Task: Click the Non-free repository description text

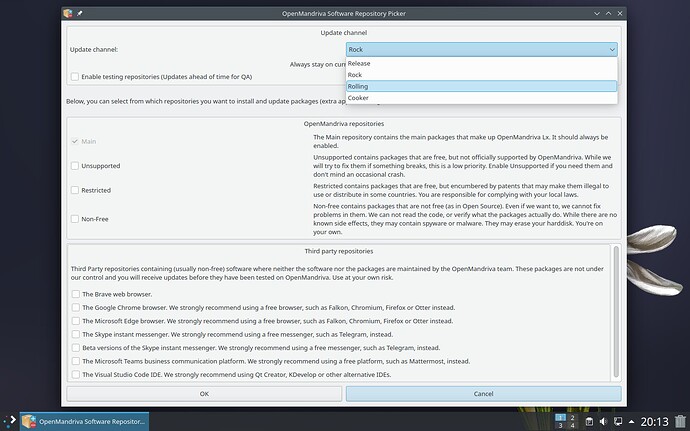Action: [x=465, y=219]
